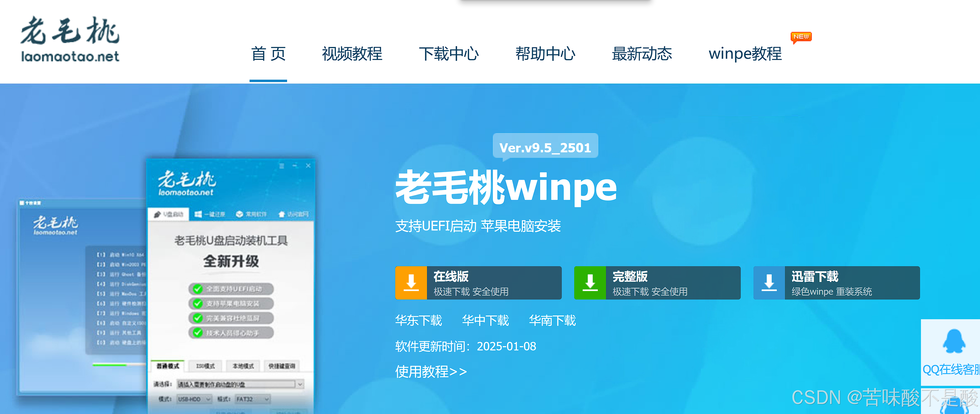Image resolution: width=980 pixels, height=414 pixels.
Task: Click the home icon for 访问官网
Action: (282, 215)
